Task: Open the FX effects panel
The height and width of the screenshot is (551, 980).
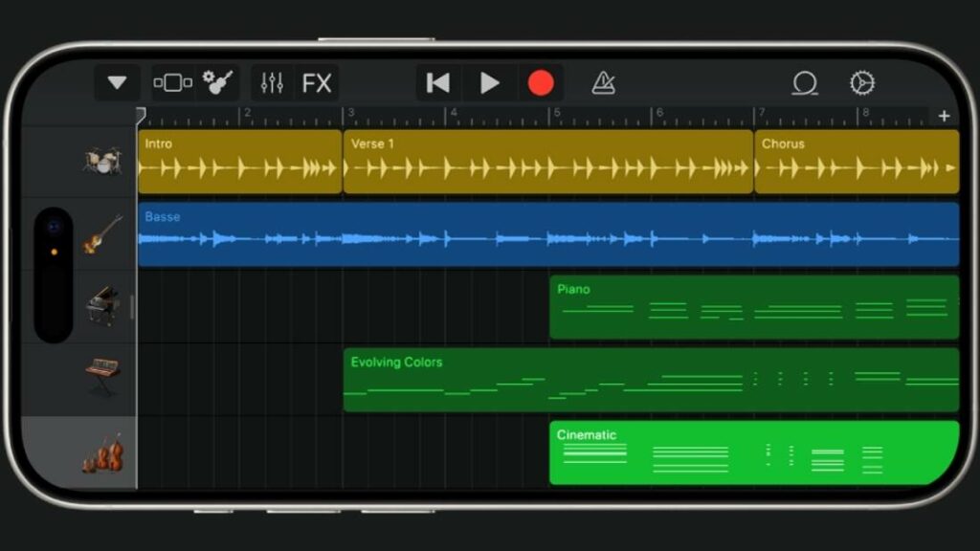Action: click(317, 83)
